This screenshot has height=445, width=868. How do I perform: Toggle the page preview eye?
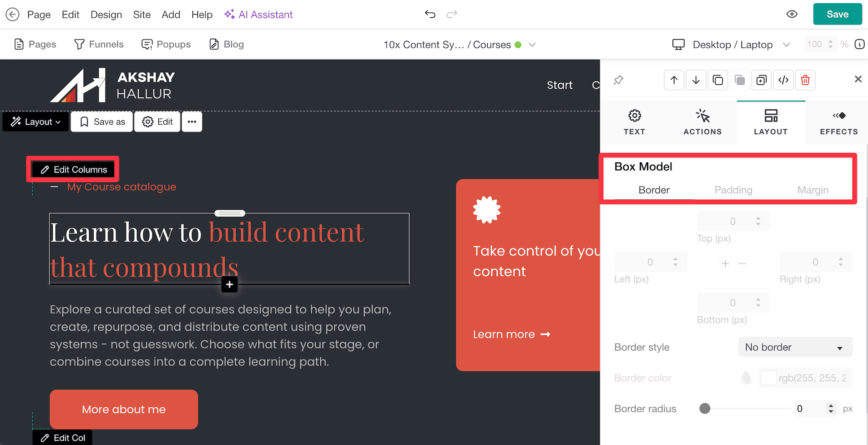click(x=792, y=14)
